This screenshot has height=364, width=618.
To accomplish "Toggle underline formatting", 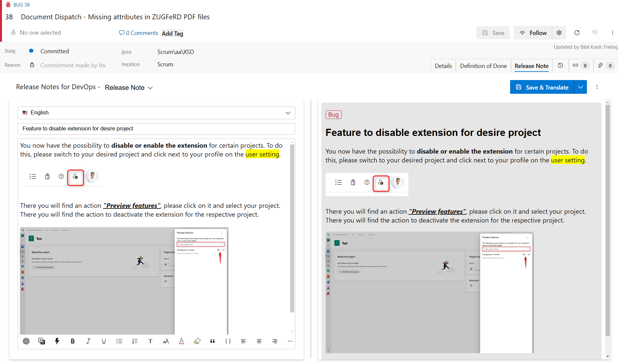I will click(104, 341).
